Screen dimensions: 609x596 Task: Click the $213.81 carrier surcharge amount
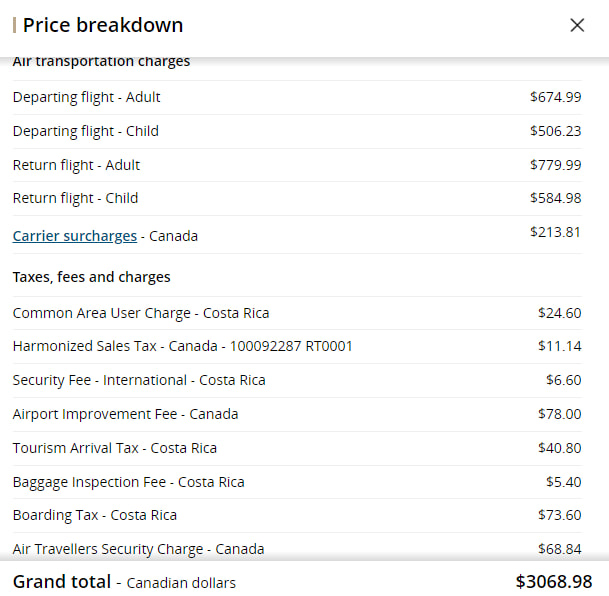pyautogui.click(x=555, y=232)
